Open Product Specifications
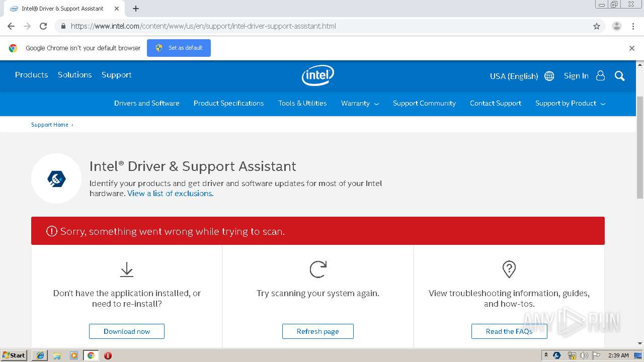 [228, 104]
